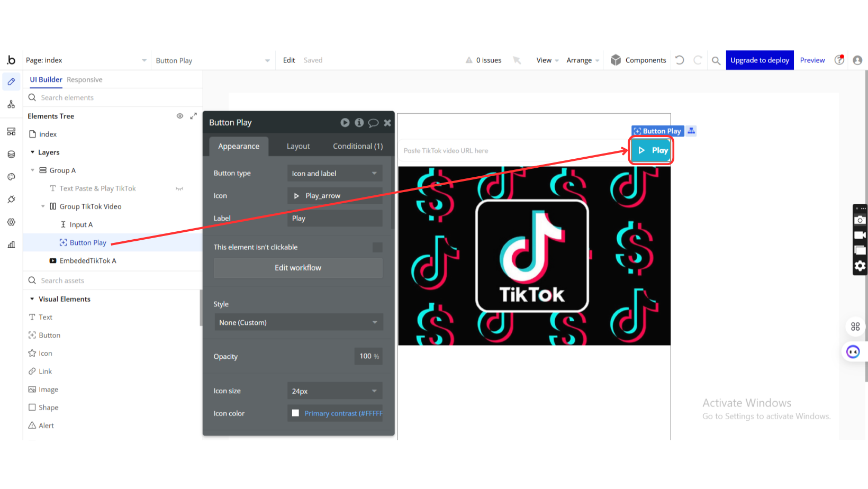Open the Logs chart icon in sidebar
868x489 pixels.
11,245
